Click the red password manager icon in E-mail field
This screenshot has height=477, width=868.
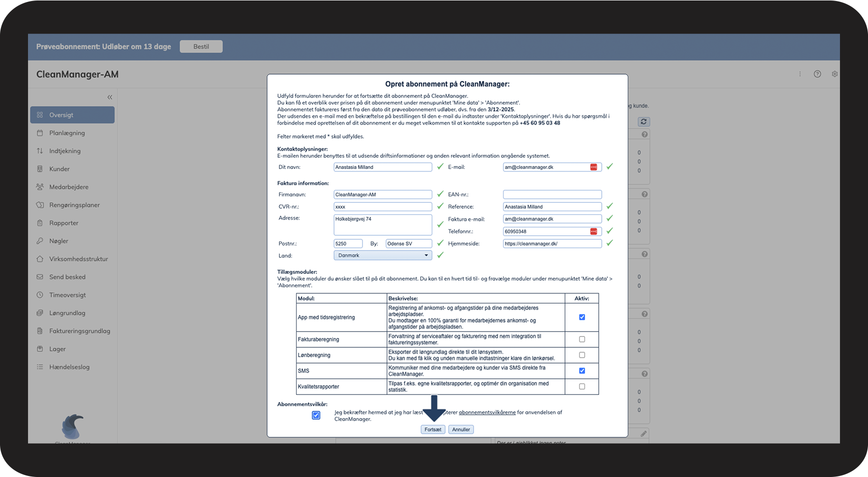click(593, 167)
